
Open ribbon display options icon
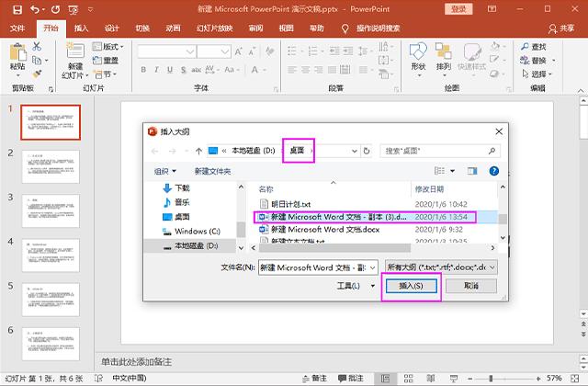coord(492,9)
